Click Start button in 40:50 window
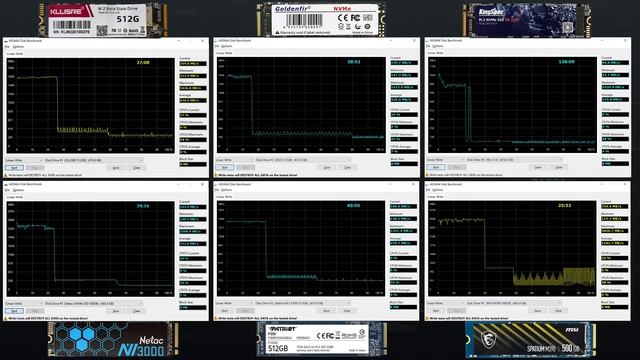 [x=224, y=311]
